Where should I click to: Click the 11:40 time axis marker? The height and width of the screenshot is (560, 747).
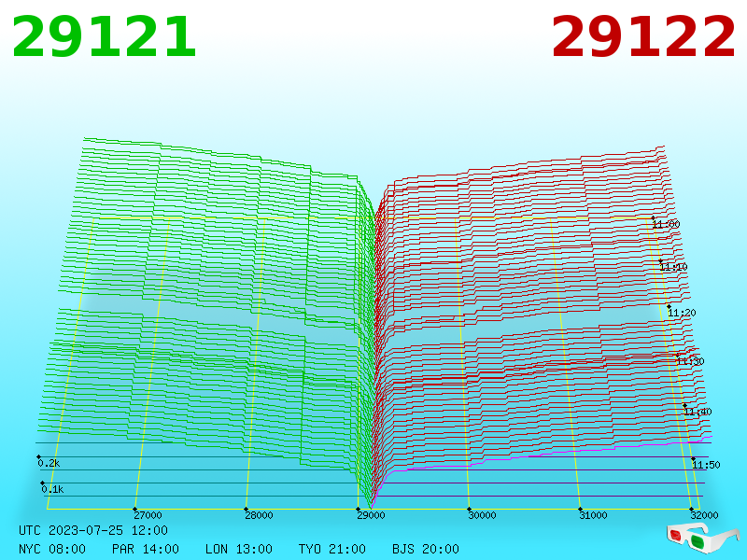point(698,412)
